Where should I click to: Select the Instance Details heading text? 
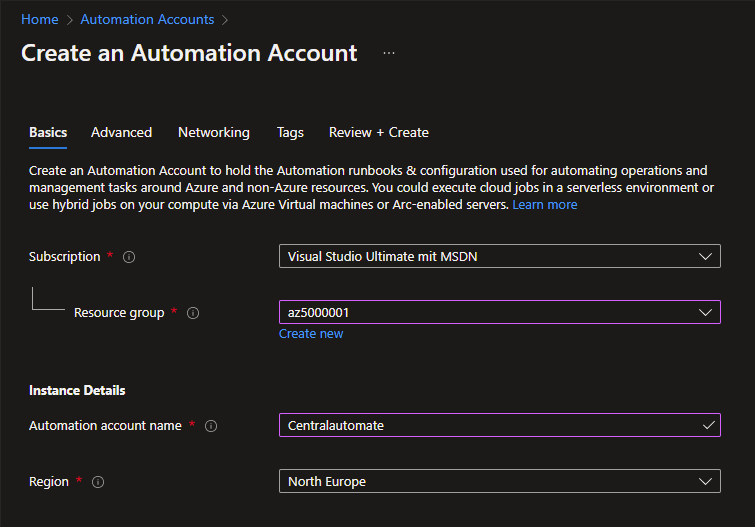pyautogui.click(x=77, y=390)
